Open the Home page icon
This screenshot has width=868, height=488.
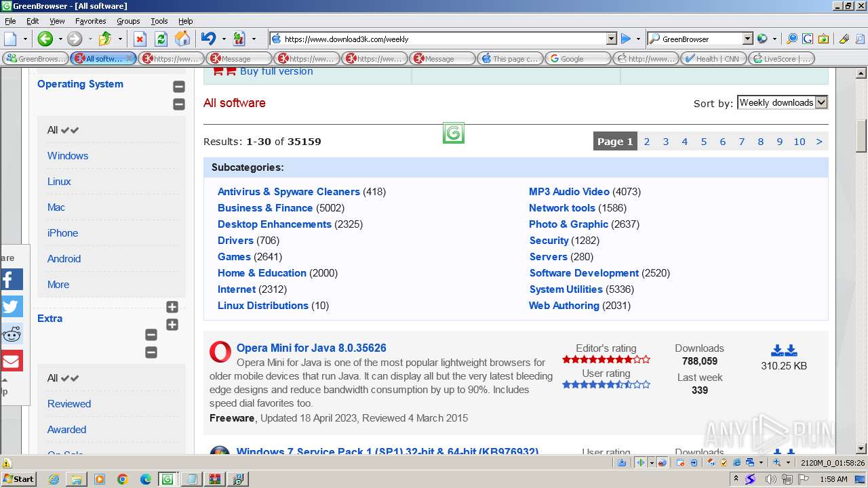tap(182, 39)
